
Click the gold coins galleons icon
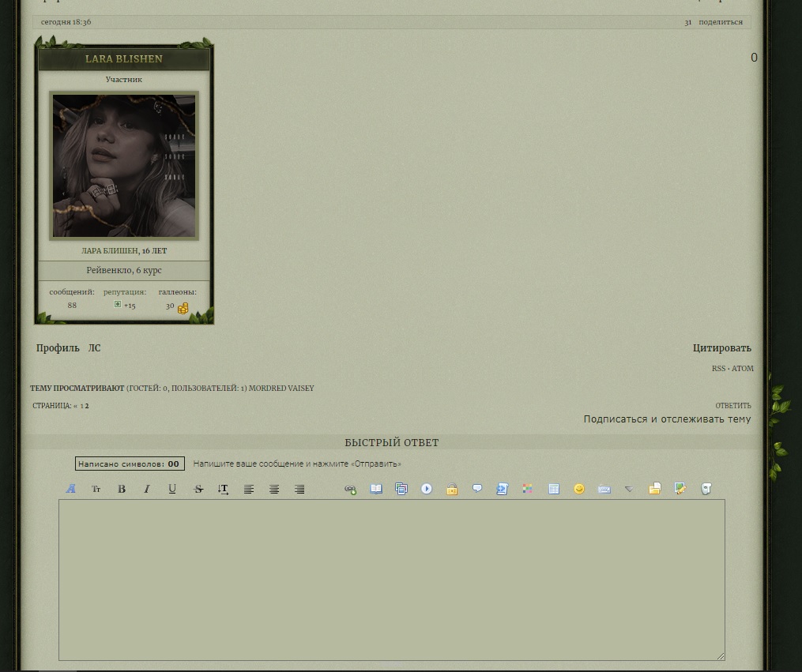(183, 308)
